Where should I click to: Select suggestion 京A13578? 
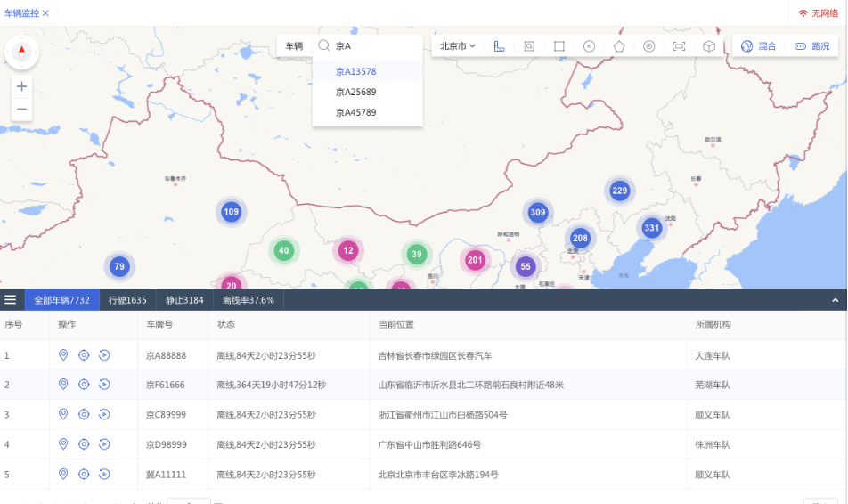[x=368, y=71]
